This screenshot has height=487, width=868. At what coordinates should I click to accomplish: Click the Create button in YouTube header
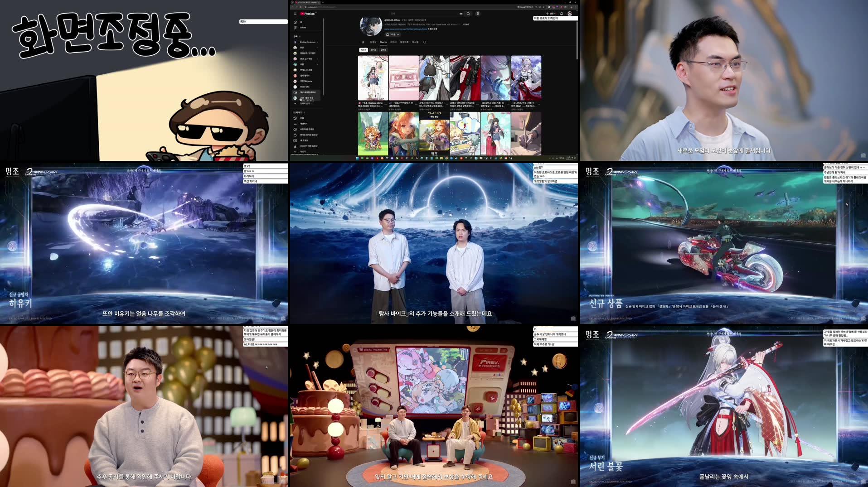pyautogui.click(x=551, y=14)
